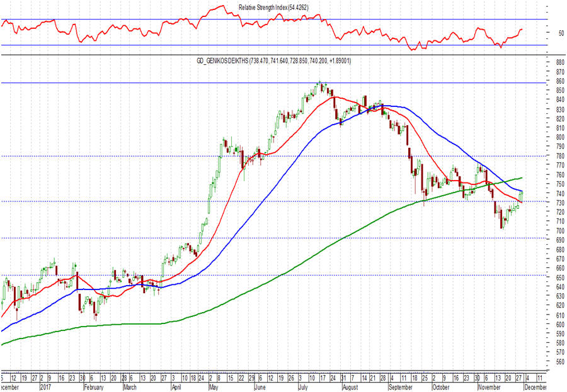Select the June month label
This screenshot has height=392, width=567.
pos(260,387)
